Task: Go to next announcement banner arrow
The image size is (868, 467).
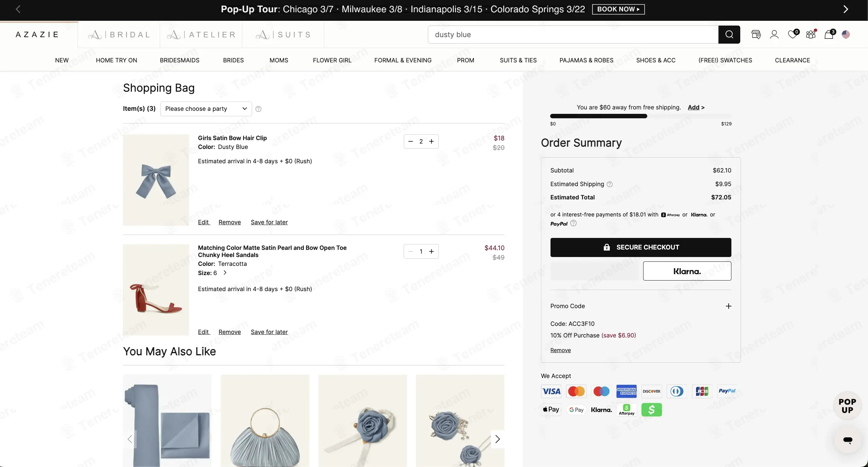Action: coord(846,9)
